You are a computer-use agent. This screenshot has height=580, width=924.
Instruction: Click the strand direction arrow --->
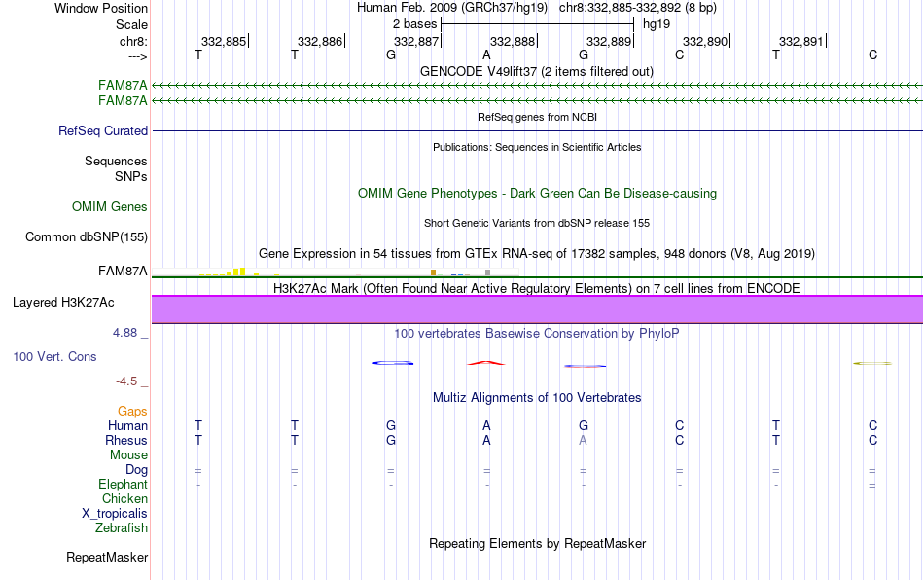pos(138,56)
